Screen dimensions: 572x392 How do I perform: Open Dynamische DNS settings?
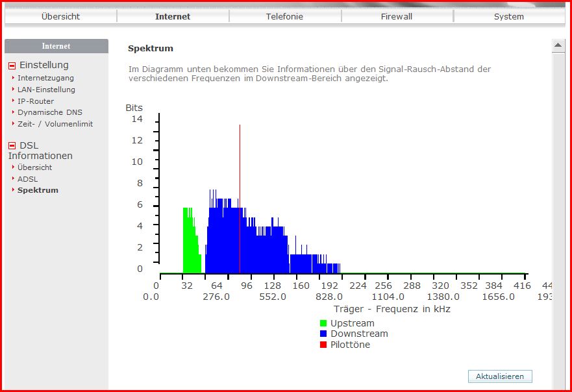[x=50, y=112]
